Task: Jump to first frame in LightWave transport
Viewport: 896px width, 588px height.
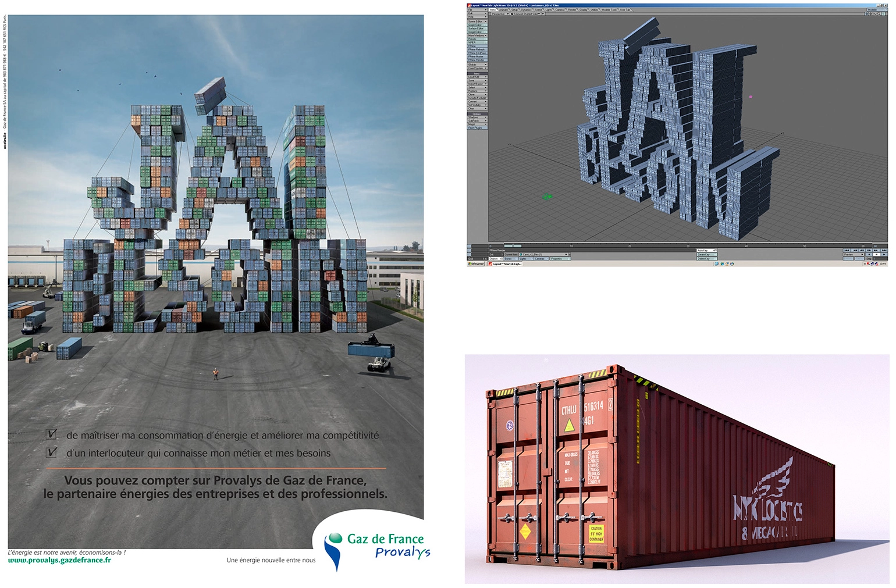Action: pyautogui.click(x=847, y=250)
